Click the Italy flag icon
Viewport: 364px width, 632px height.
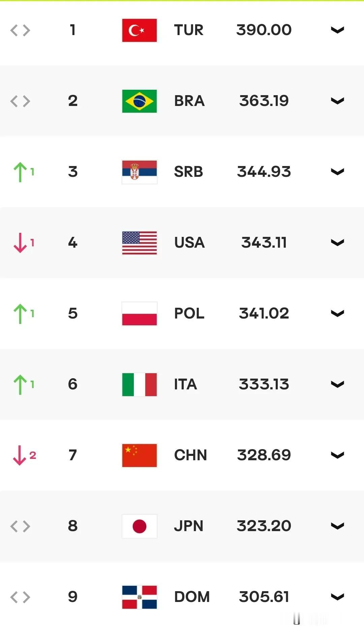point(139,385)
